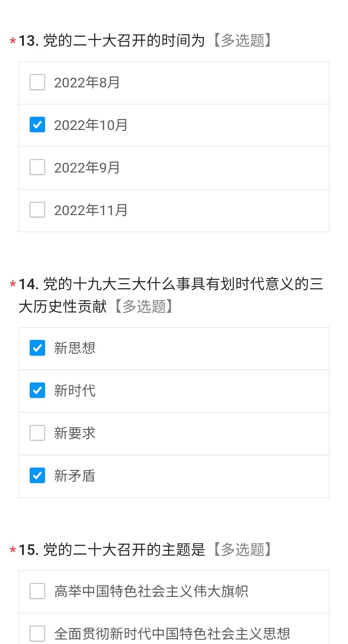Untick the 新矛盾 checkbox
Image resolution: width=348 pixels, height=644 pixels.
click(x=37, y=476)
